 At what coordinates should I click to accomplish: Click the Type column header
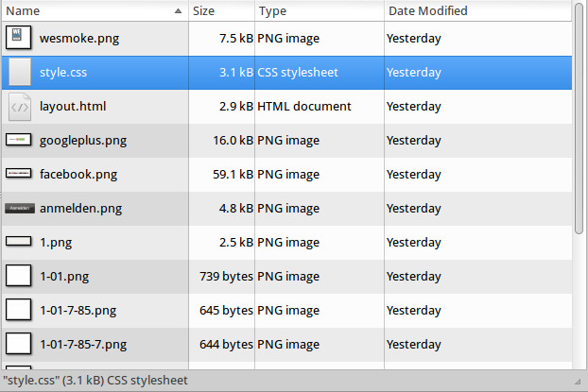[x=320, y=11]
